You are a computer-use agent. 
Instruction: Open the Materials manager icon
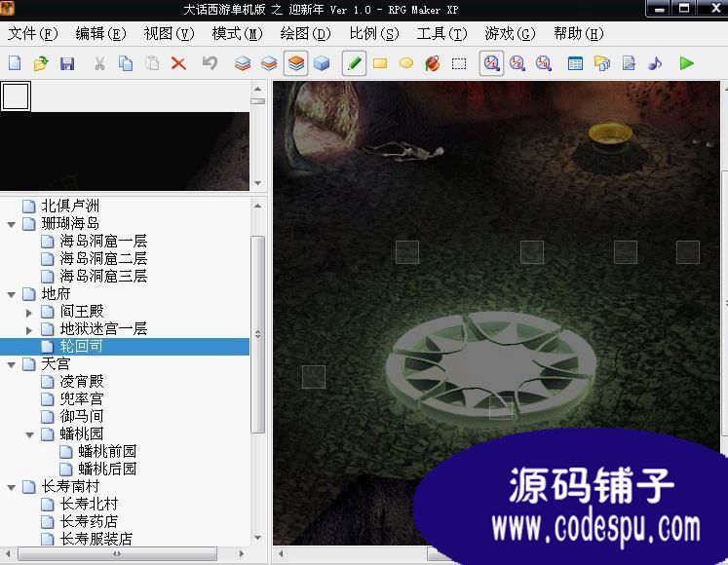pos(602,63)
